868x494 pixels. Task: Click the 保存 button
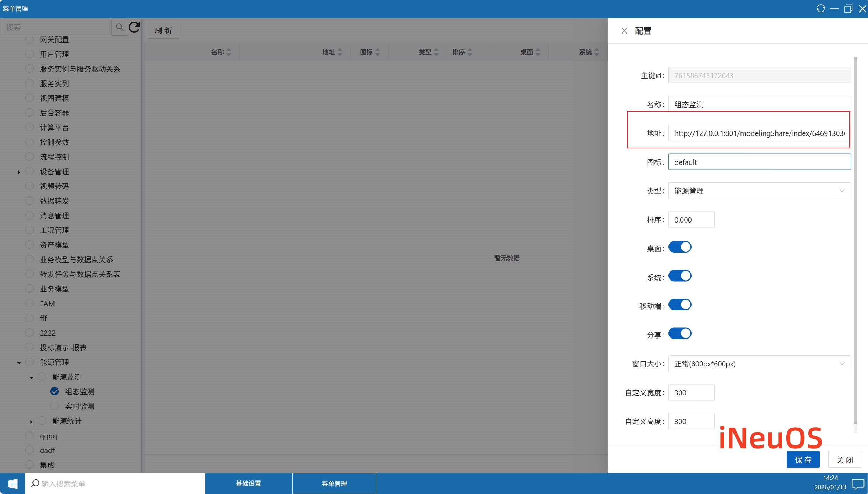(803, 460)
